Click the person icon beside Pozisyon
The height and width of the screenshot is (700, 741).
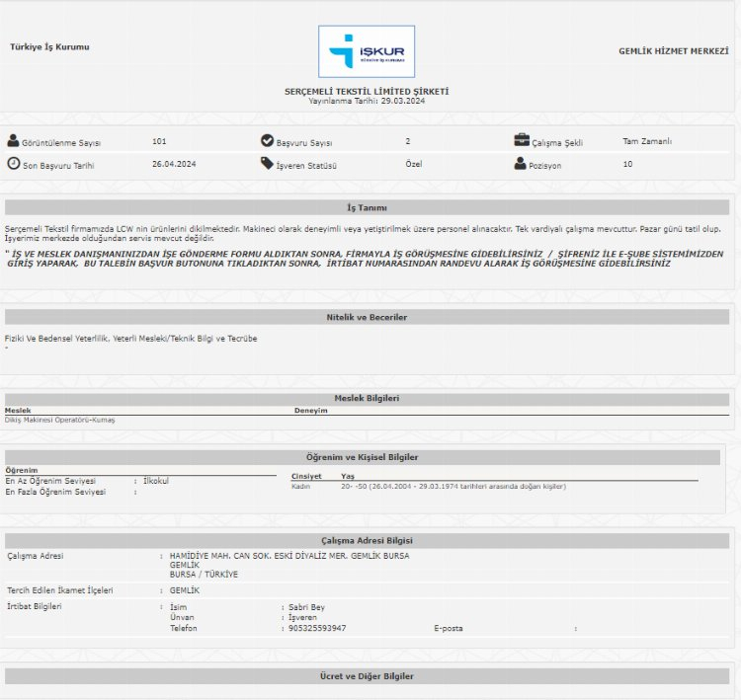point(521,164)
